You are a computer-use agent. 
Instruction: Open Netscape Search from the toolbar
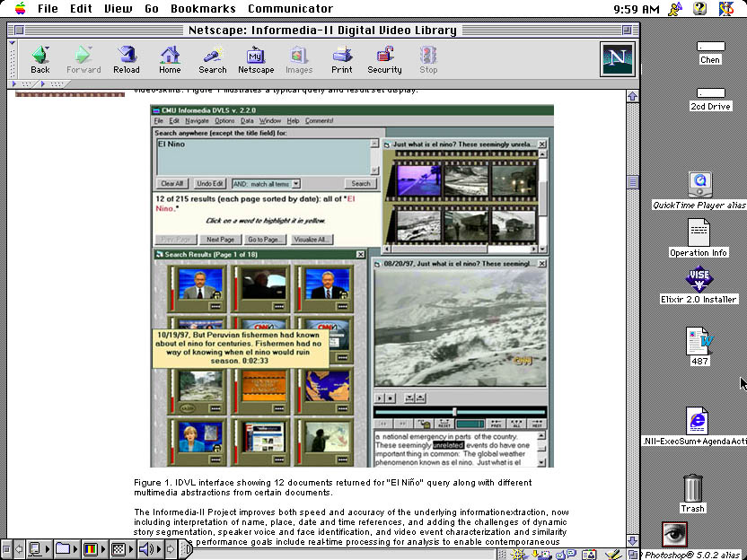point(213,59)
